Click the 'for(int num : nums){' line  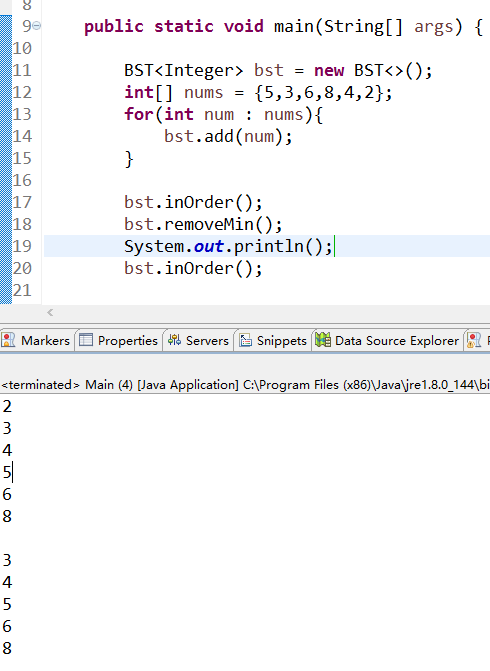pyautogui.click(x=223, y=115)
